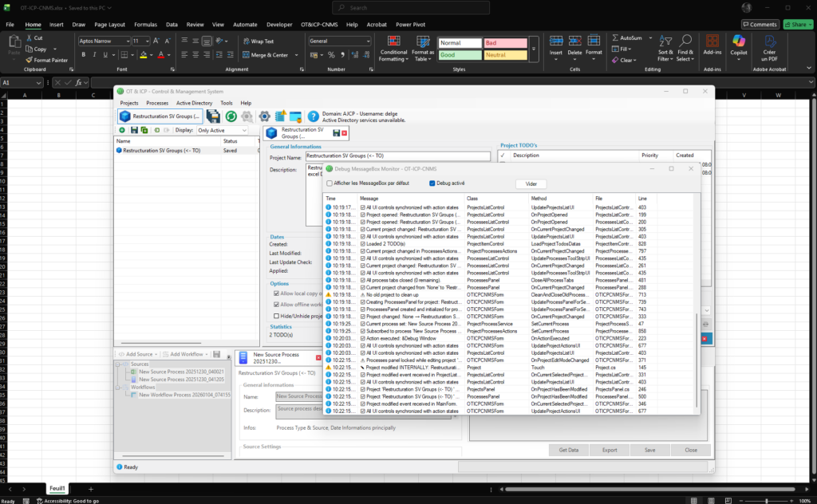Click the green refresh icon in toolbar

click(x=230, y=116)
